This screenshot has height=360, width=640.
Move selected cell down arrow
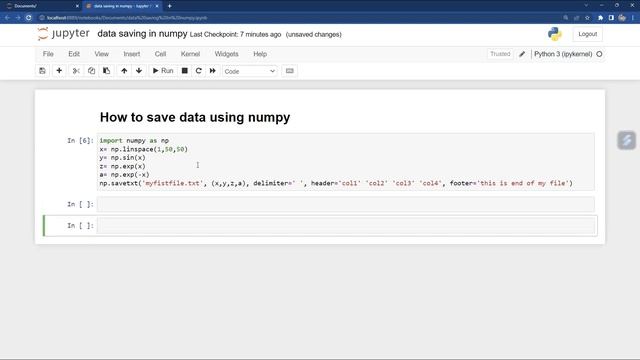[139, 71]
